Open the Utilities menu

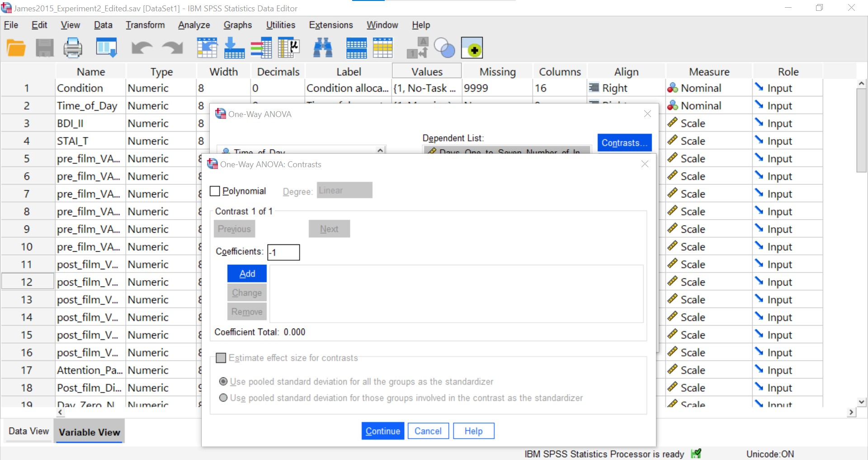(x=281, y=25)
